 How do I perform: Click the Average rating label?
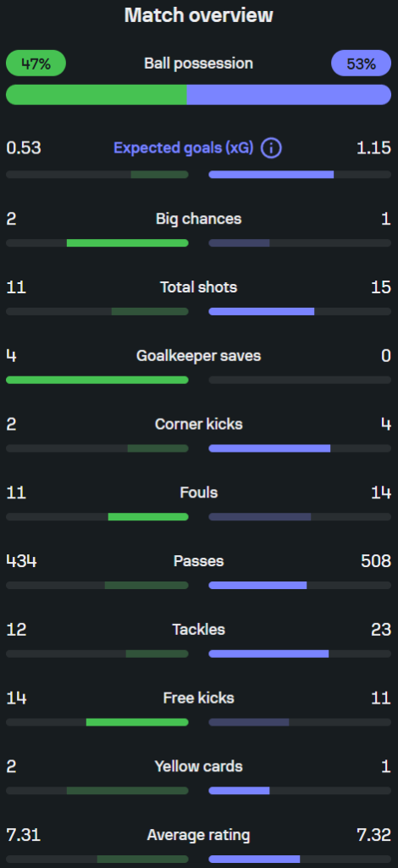[198, 835]
